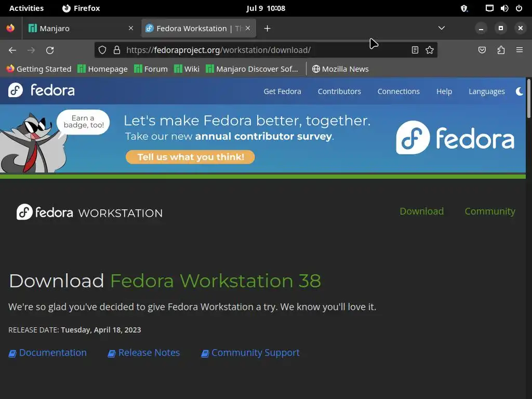Click the annual contributor survey text
532x399 pixels.
pos(263,136)
